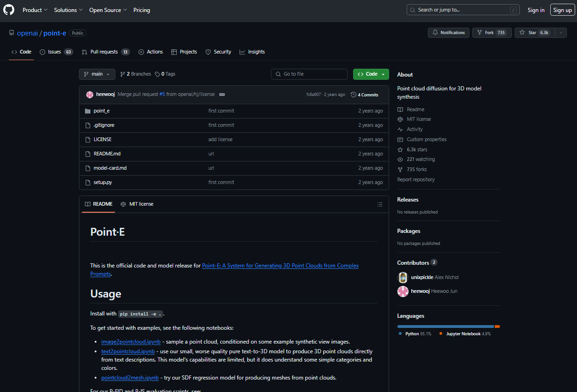Switch to the Projects tab
577x392 pixels.
pos(184,52)
